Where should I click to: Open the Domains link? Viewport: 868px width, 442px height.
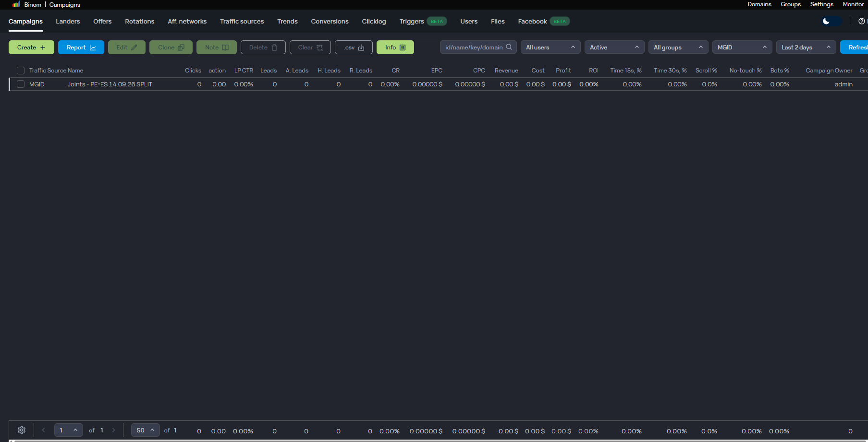[x=759, y=4]
